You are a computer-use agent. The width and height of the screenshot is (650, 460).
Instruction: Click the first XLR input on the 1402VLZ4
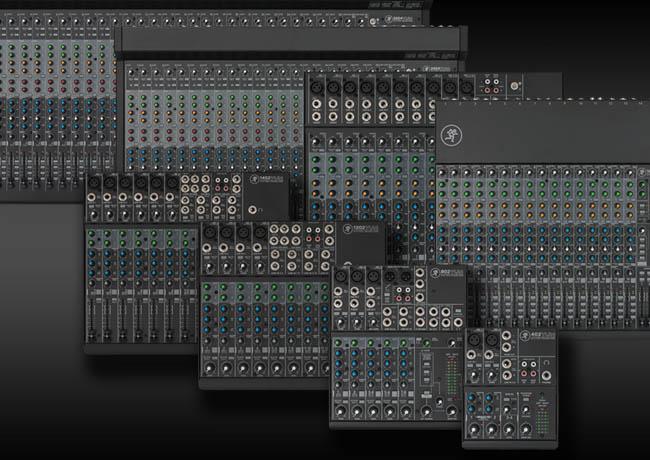pyautogui.click(x=95, y=183)
